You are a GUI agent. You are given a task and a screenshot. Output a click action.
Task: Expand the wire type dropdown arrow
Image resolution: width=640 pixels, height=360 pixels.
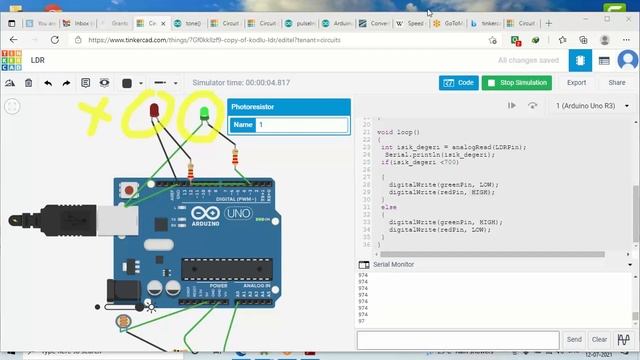tap(176, 83)
